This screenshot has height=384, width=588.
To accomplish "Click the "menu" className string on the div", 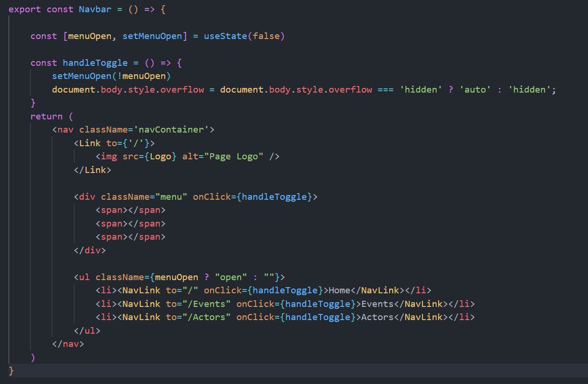I will (171, 196).
